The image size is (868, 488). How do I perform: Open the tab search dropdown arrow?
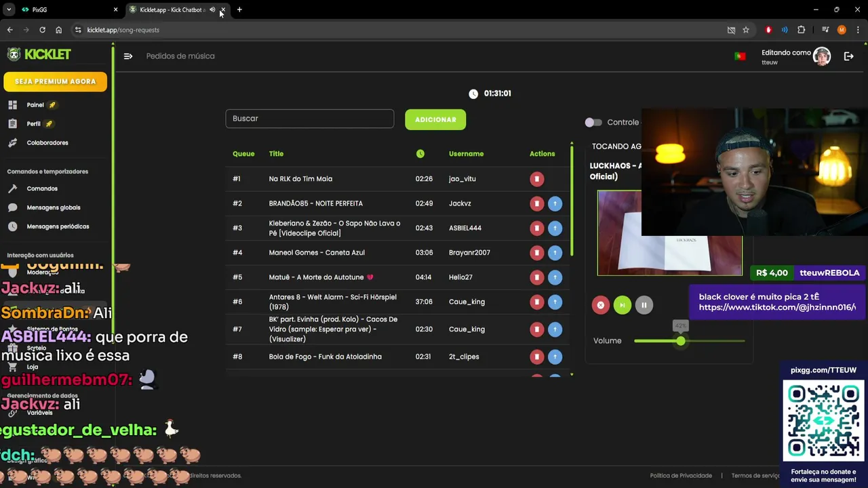9,9
